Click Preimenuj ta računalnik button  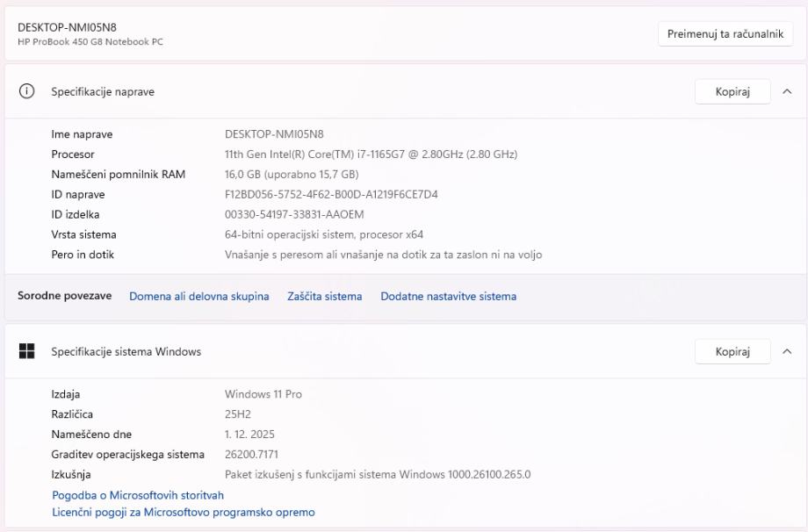point(725,34)
